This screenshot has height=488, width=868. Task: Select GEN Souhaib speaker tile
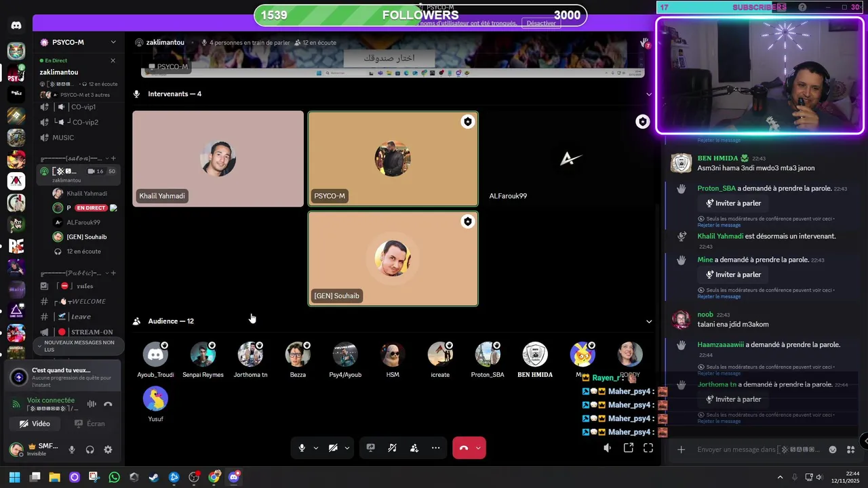[x=393, y=258]
